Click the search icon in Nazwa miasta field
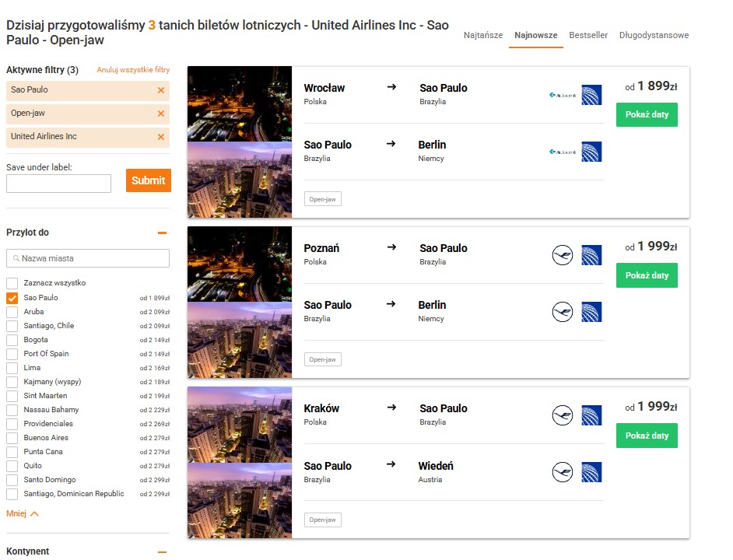This screenshot has height=560, width=733. coord(16,258)
